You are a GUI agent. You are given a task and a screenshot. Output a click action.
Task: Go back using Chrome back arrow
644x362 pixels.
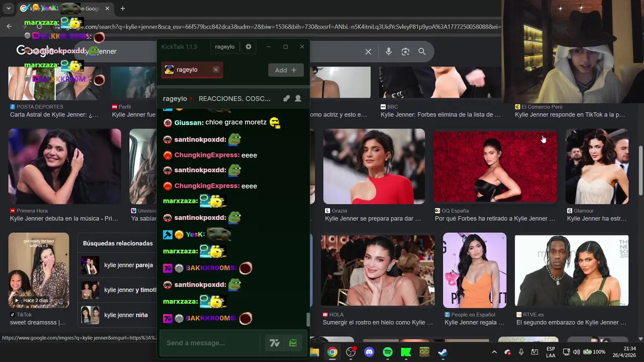tap(9, 26)
